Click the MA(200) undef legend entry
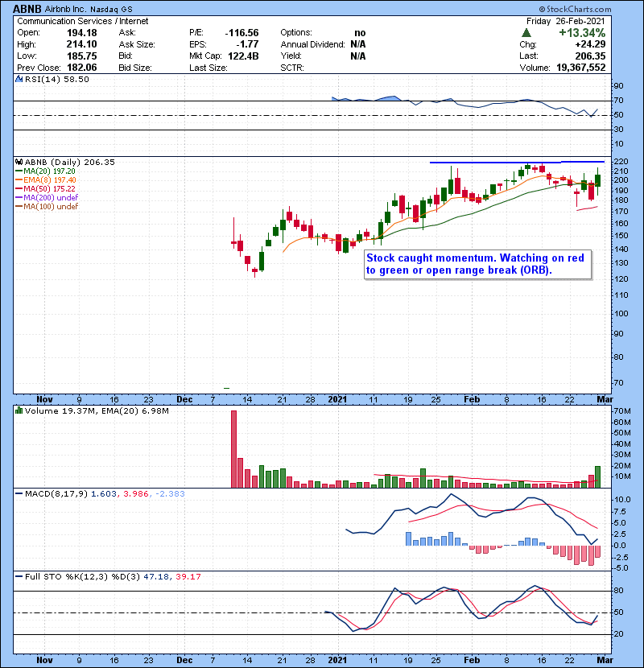This screenshot has width=644, height=668. (47, 198)
